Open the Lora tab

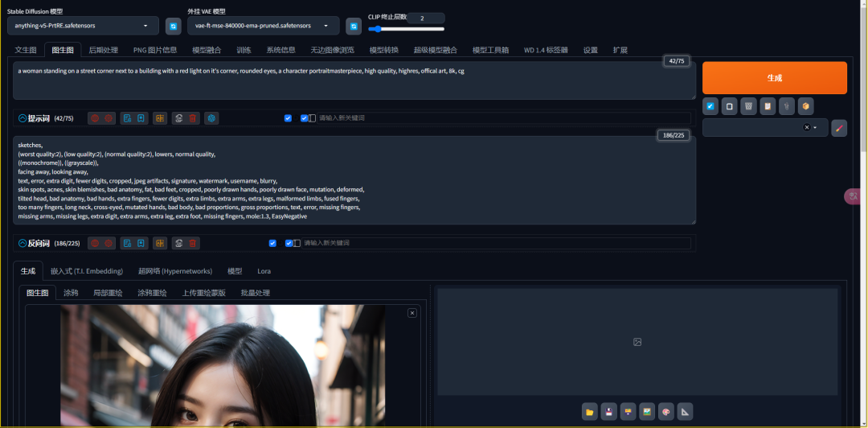264,271
